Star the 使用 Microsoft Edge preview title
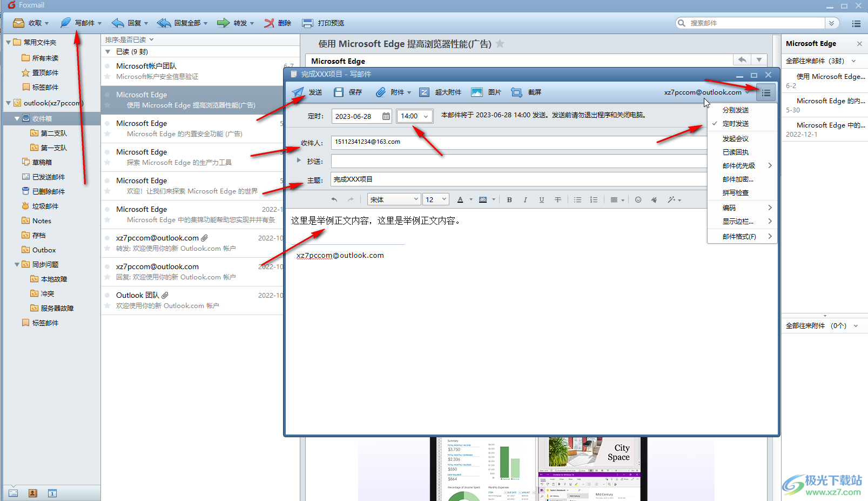Image resolution: width=868 pixels, height=501 pixels. (x=500, y=44)
